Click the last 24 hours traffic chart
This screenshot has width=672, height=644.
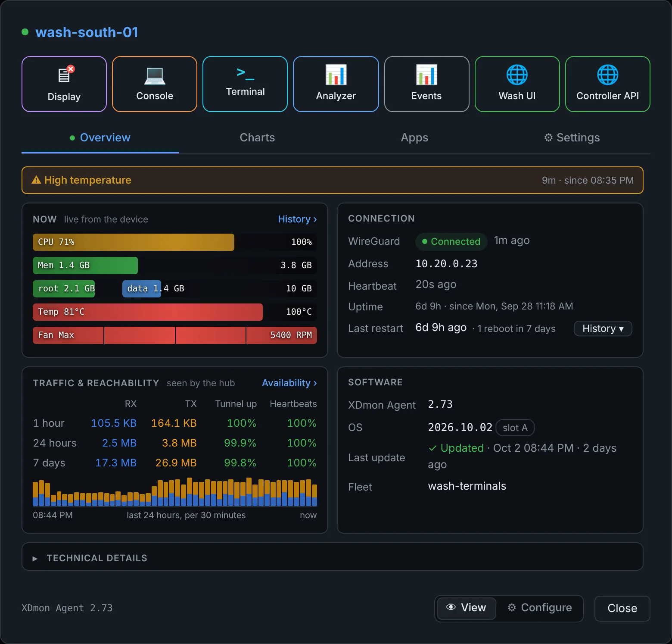(175, 492)
